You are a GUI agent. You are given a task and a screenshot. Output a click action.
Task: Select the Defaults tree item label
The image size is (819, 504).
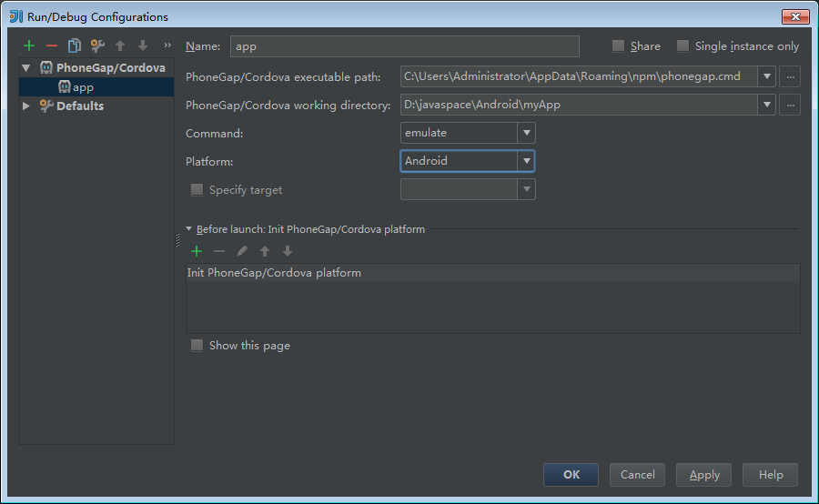coord(80,106)
